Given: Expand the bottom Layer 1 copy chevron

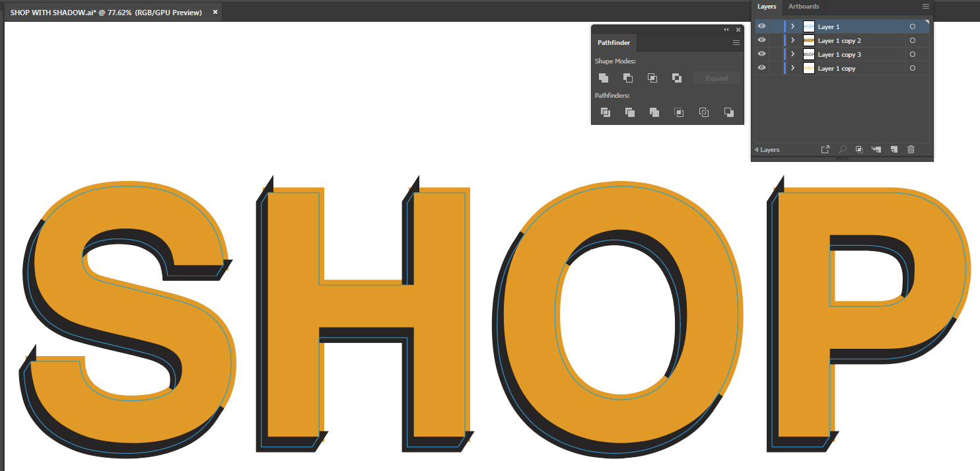Looking at the screenshot, I should (x=792, y=68).
